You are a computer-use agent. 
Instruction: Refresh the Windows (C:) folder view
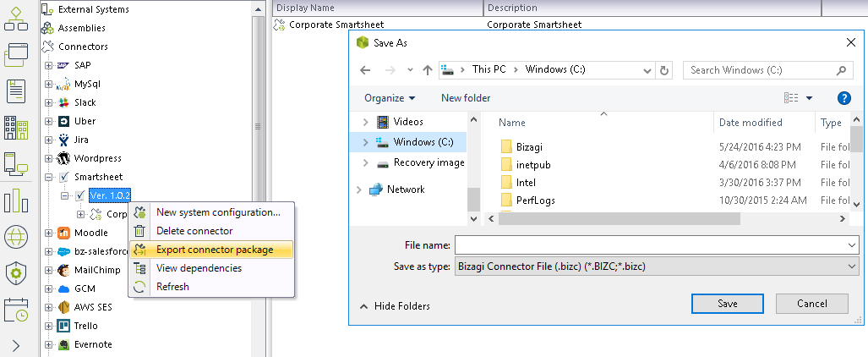click(663, 70)
